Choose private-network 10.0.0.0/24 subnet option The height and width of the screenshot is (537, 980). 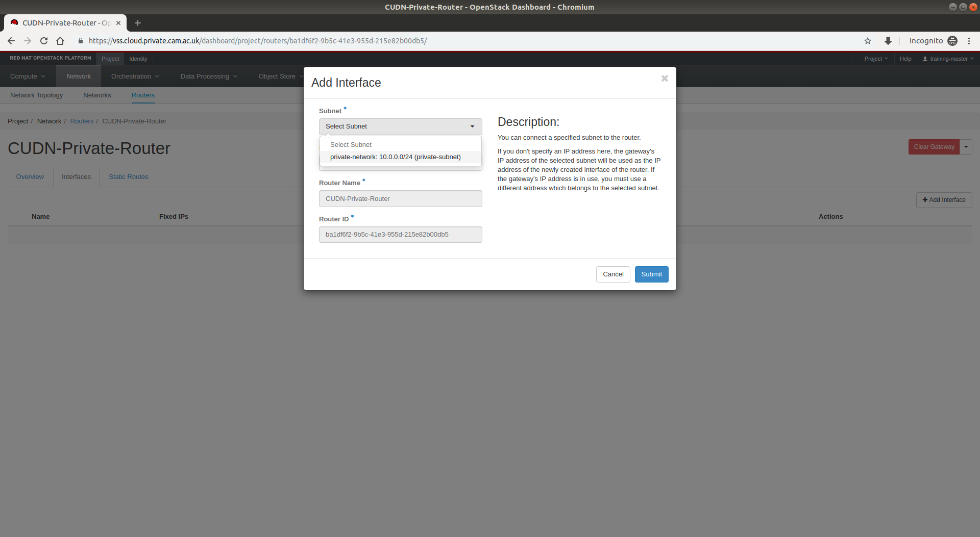coord(395,157)
